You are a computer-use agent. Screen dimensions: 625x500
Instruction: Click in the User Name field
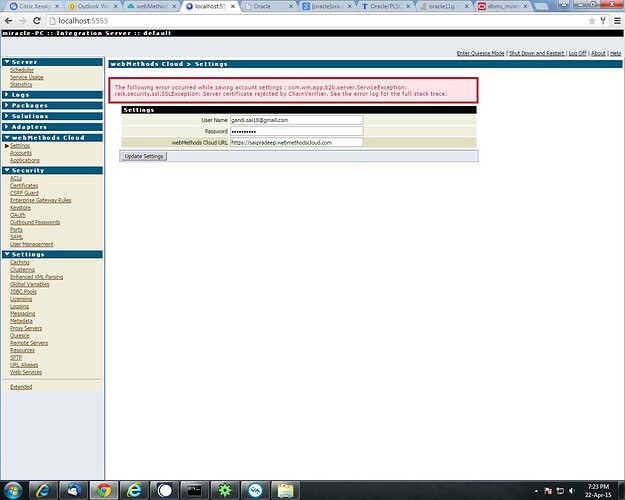(x=297, y=120)
